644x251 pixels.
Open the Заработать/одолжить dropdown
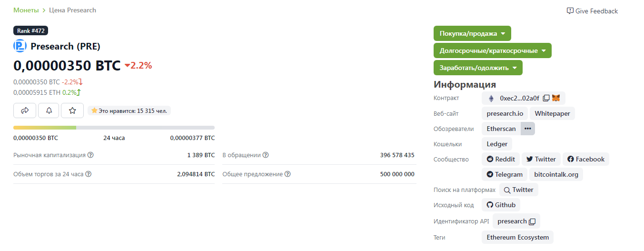[x=478, y=68]
